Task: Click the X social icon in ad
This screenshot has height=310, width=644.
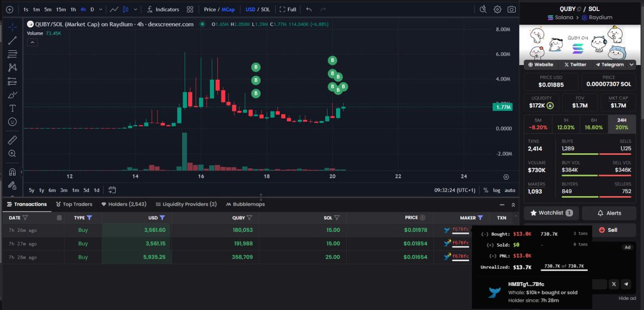Action: point(613,284)
